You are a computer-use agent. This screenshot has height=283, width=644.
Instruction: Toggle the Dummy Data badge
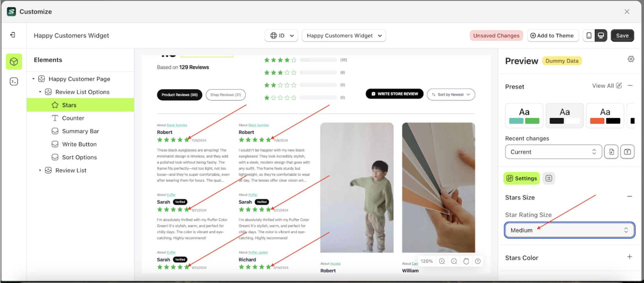click(x=562, y=61)
